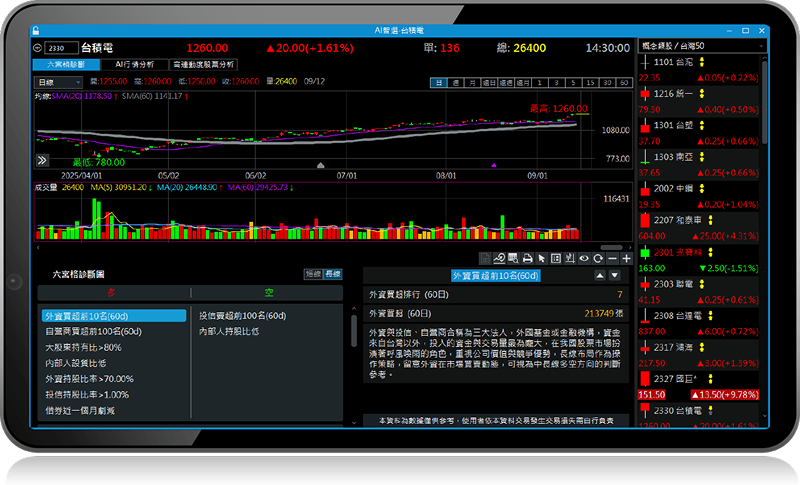
Task: Select the arrow cursor tool
Action: click(x=542, y=259)
